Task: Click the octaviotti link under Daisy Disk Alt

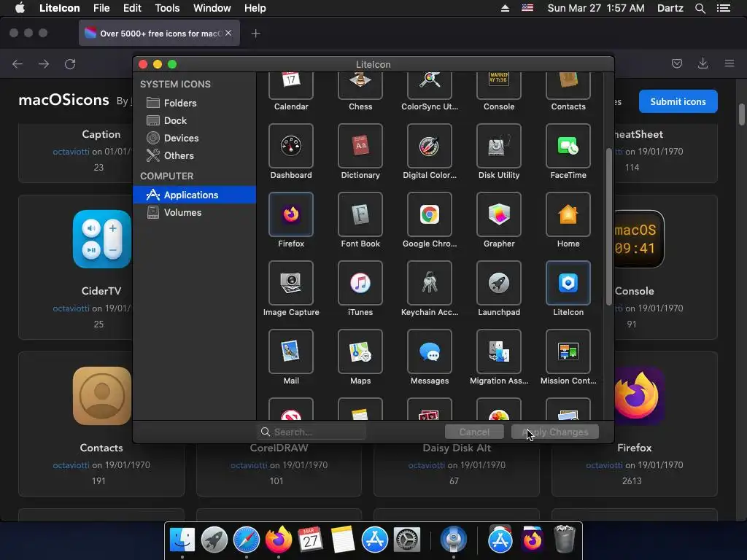Action: point(426,464)
